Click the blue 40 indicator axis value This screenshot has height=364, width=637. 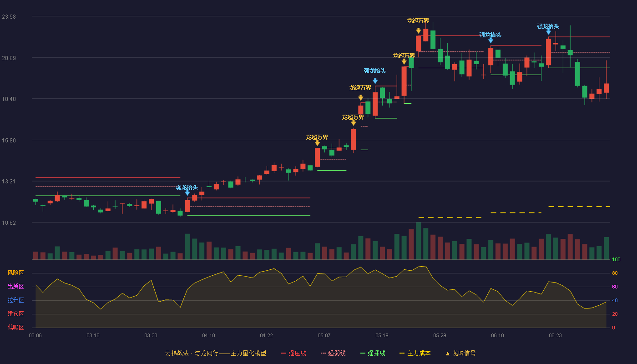click(x=615, y=300)
